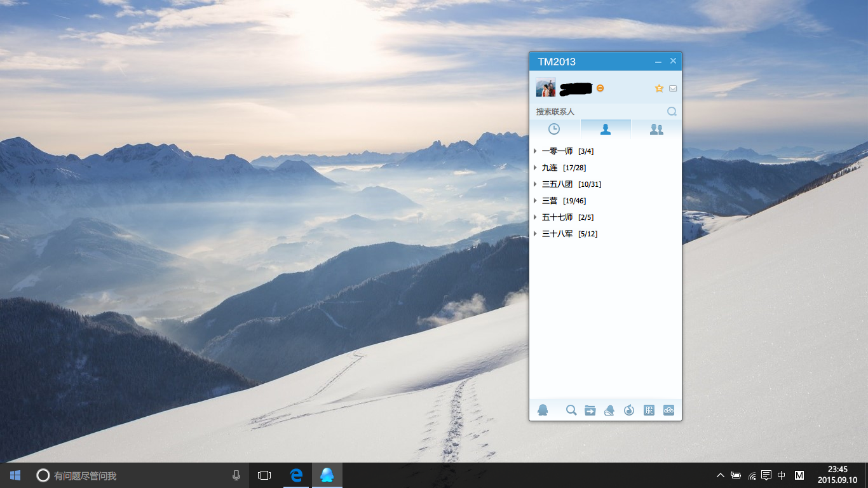Screen dimensions: 868x488
Task: Open the file transfer folder icon
Action: pos(590,410)
